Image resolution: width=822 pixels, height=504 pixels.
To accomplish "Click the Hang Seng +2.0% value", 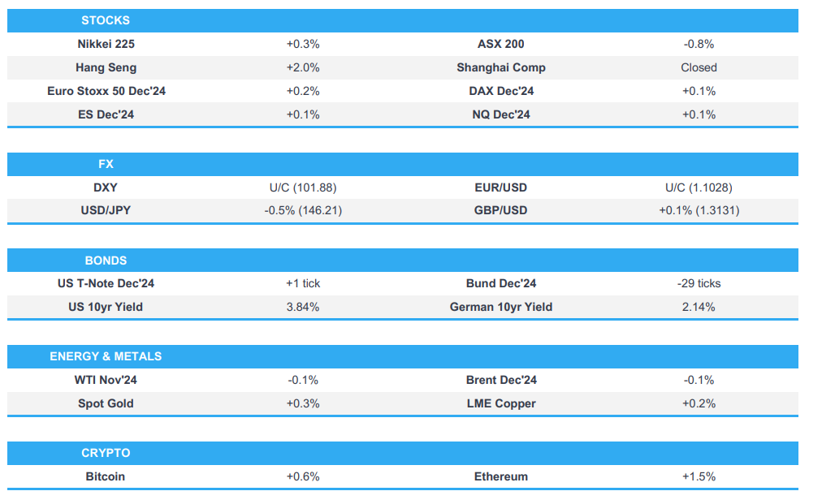I will [x=303, y=68].
